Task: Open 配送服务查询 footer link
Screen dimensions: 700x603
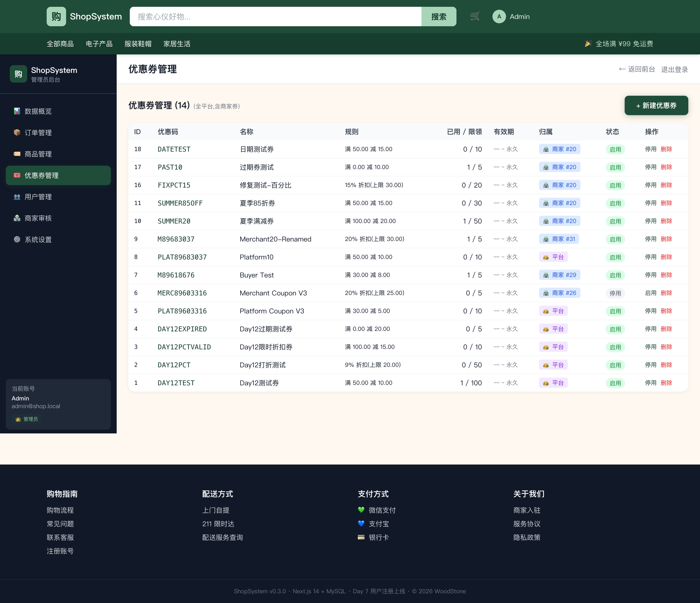Action: click(222, 537)
